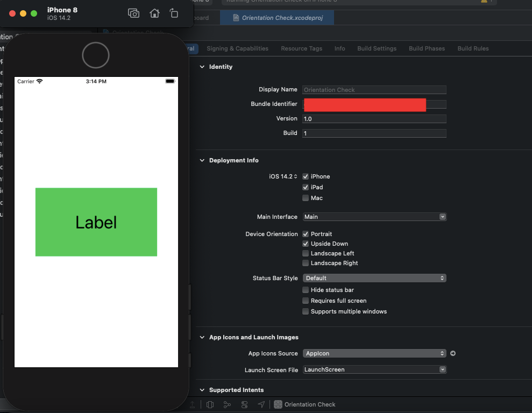Screen dimensions: 532x413
Task: Open the Signing & Capabilities tab
Action: (x=238, y=48)
